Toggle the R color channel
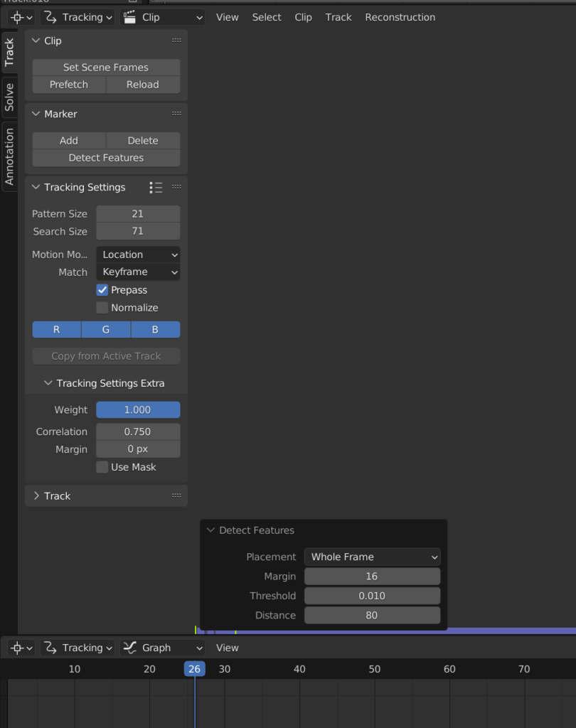The image size is (576, 728). [x=57, y=330]
